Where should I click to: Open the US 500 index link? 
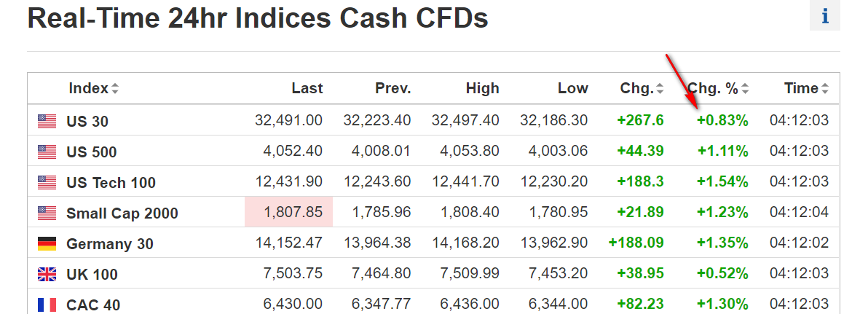pos(92,152)
